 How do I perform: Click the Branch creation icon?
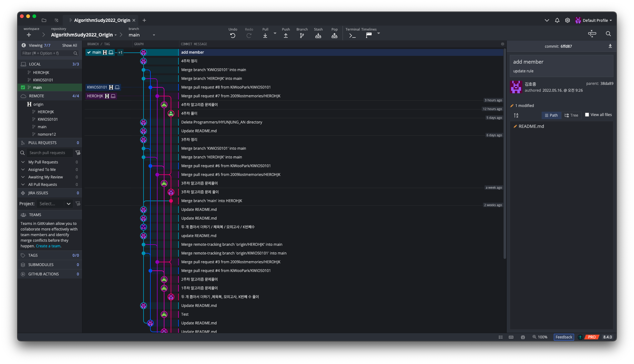pyautogui.click(x=302, y=36)
